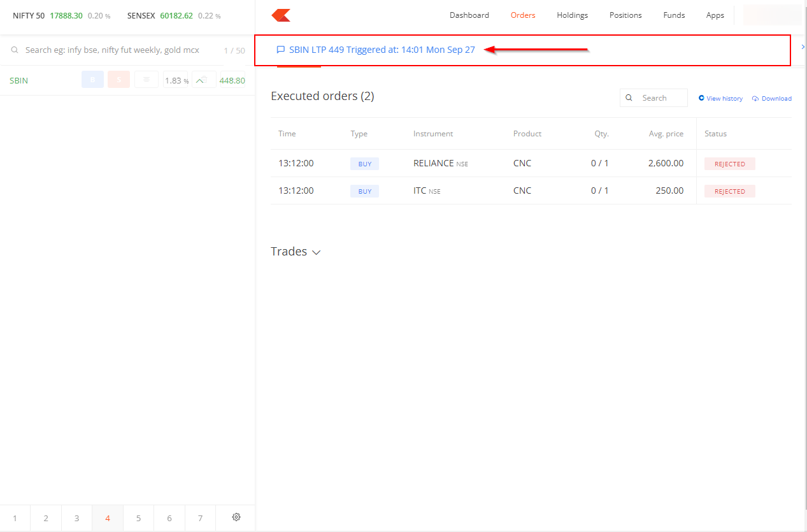Click the 0 / 1 quantity of ITC order
807x532 pixels.
click(x=600, y=191)
